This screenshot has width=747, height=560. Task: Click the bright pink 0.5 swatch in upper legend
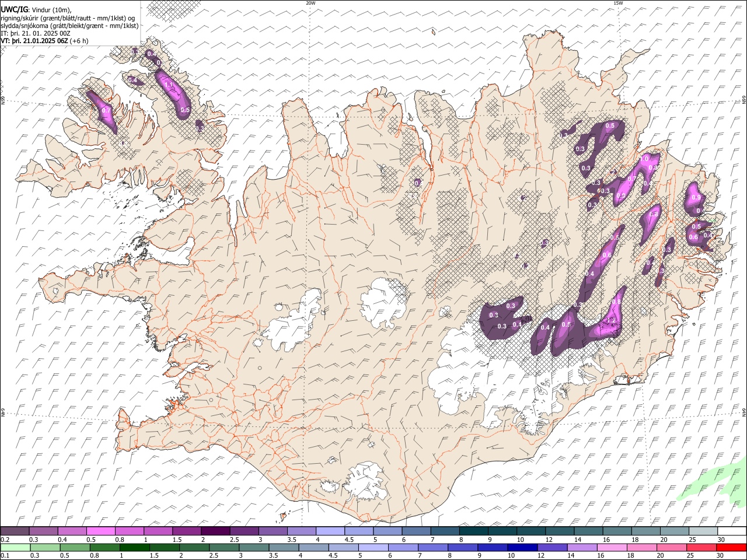point(100,531)
